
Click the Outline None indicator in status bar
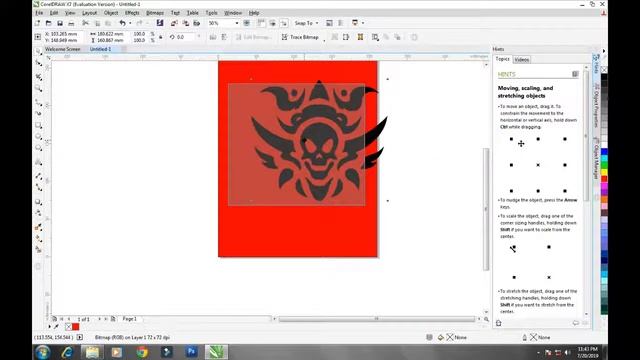click(x=537, y=338)
